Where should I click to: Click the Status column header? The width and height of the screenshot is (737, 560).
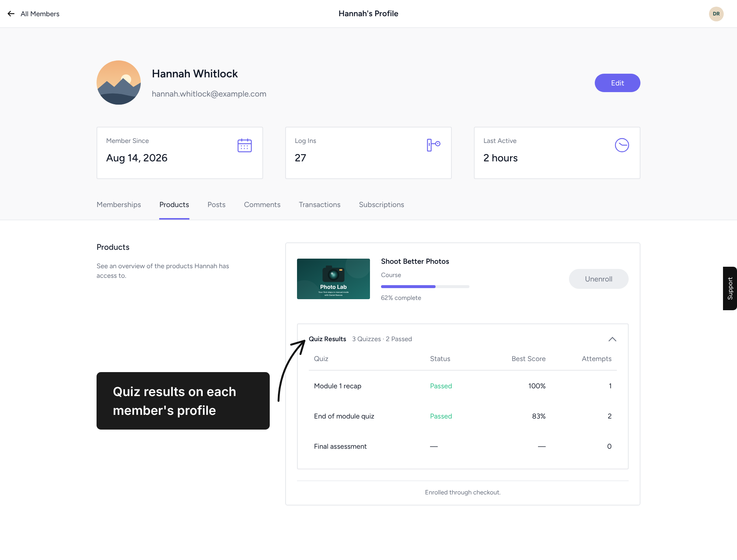point(440,358)
